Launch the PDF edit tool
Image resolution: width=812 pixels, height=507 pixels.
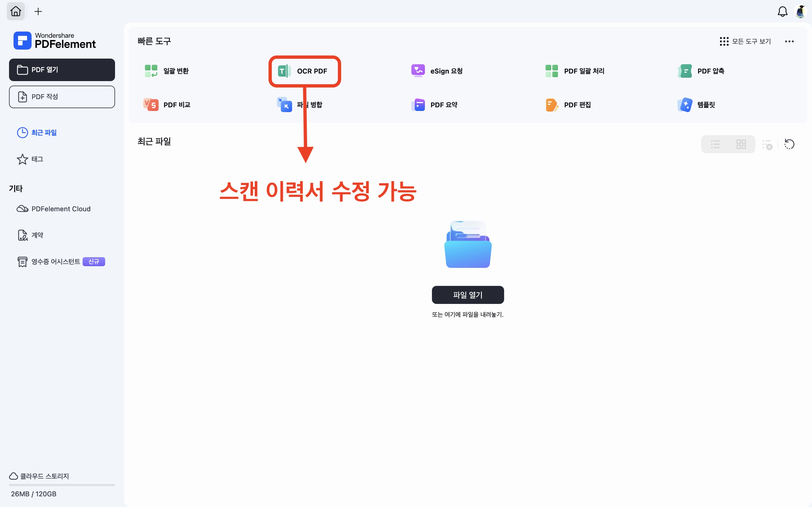568,105
